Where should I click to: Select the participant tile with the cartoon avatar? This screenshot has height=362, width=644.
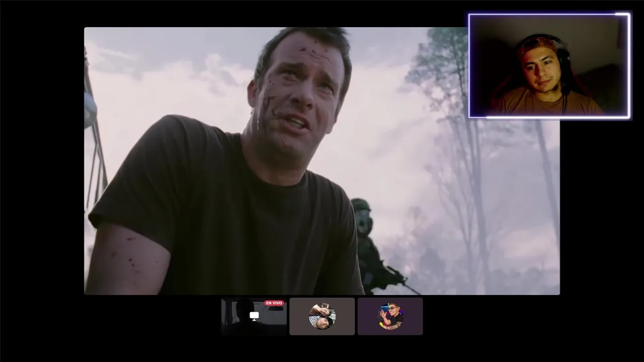[390, 316]
